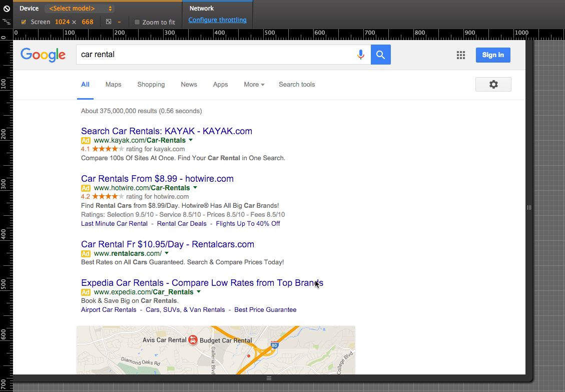Screen dimensions: 565x392
Task: Click the car rental map preview
Action: point(216,350)
